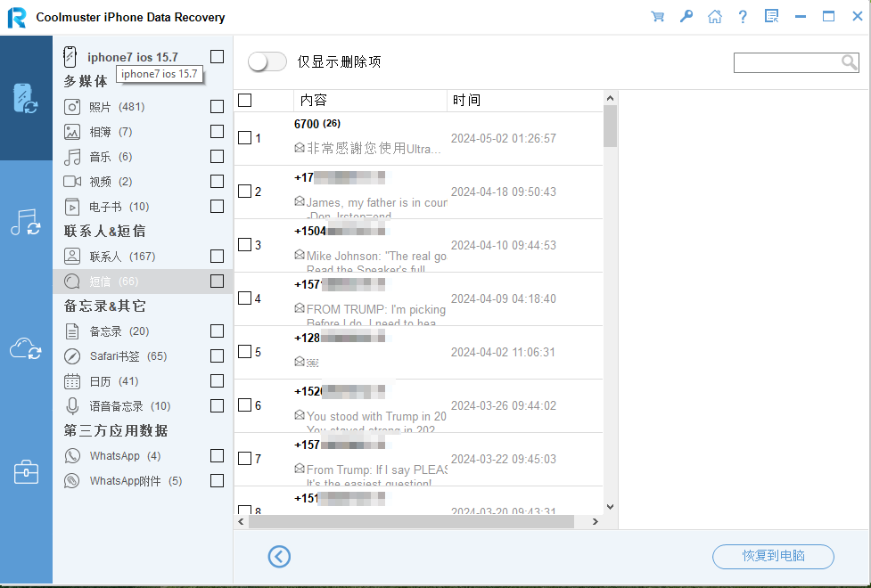Open the 'FROM TRUMP: I'm picking' message

pyautogui.click(x=418, y=298)
